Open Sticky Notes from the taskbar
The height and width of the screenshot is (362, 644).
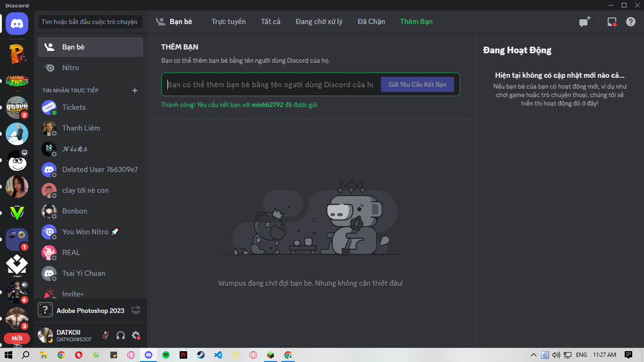[x=114, y=355]
